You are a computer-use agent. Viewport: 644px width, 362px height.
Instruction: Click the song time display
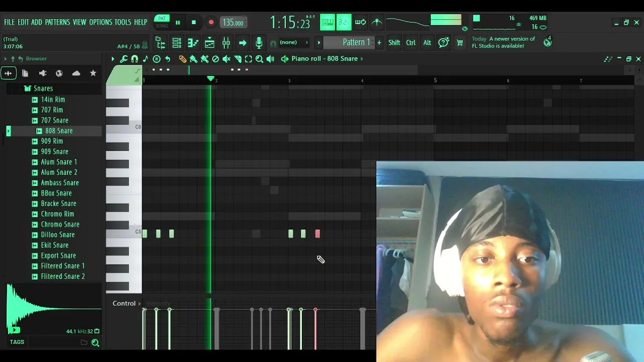pos(290,23)
